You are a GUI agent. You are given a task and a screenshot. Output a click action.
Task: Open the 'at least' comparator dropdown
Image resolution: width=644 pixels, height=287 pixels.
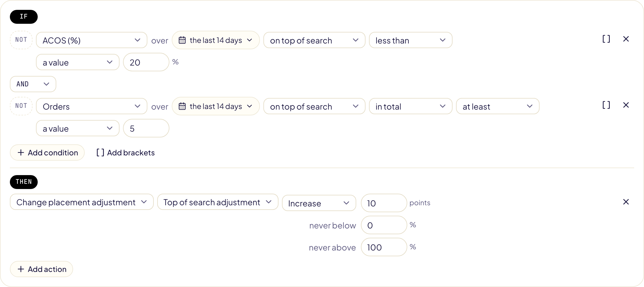(498, 106)
